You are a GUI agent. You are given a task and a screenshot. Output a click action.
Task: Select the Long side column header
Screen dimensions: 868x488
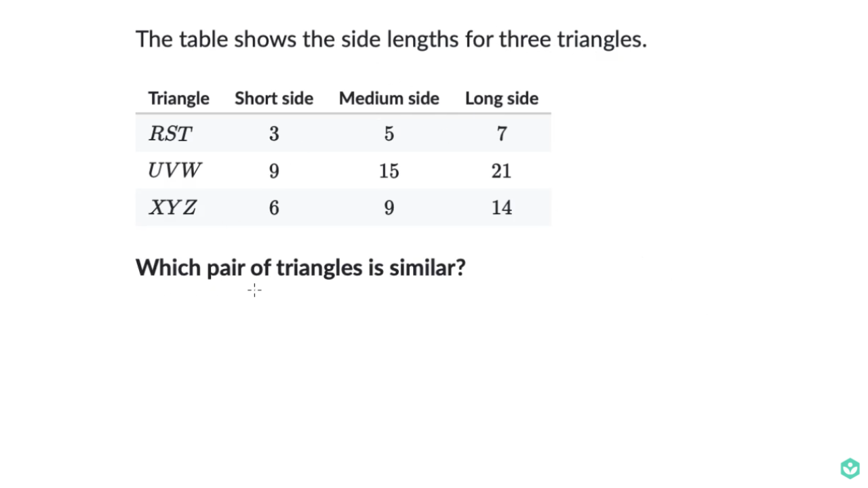(502, 99)
